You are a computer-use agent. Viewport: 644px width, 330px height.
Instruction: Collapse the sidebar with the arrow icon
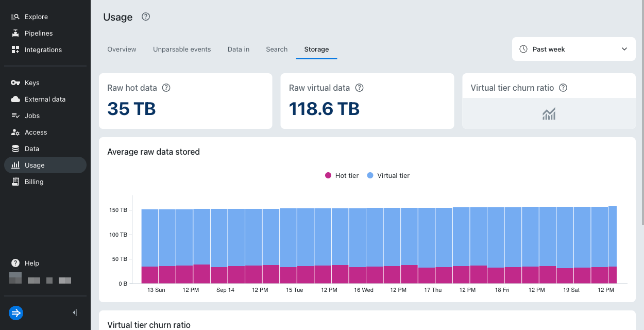75,312
